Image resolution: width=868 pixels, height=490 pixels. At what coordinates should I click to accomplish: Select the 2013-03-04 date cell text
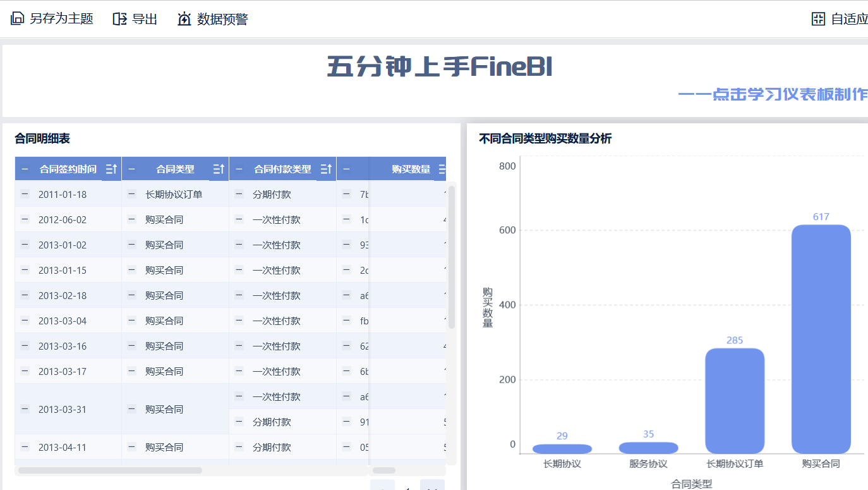point(63,321)
